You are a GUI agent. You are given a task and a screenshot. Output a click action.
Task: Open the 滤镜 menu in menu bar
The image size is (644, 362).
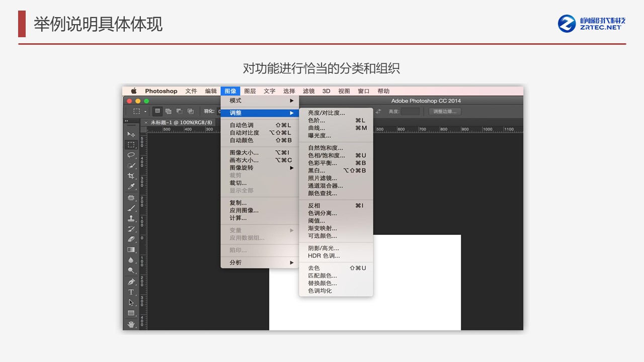tap(308, 91)
